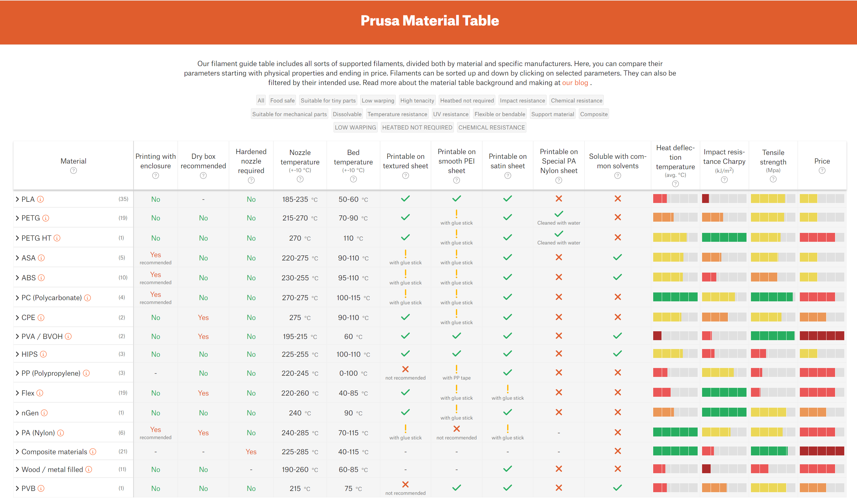This screenshot has width=857, height=504.
Task: Click the PVA / BVOH price rating bar
Action: pyautogui.click(x=822, y=336)
